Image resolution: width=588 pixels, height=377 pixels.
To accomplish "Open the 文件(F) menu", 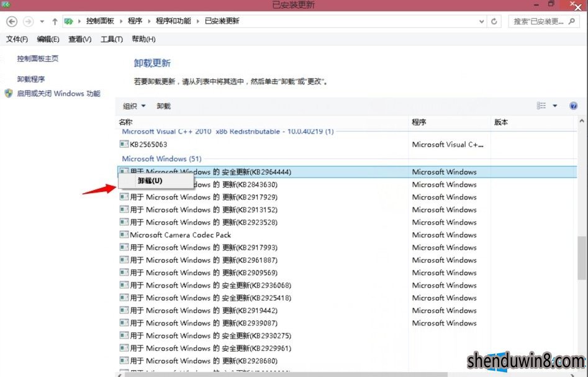I will tap(17, 39).
